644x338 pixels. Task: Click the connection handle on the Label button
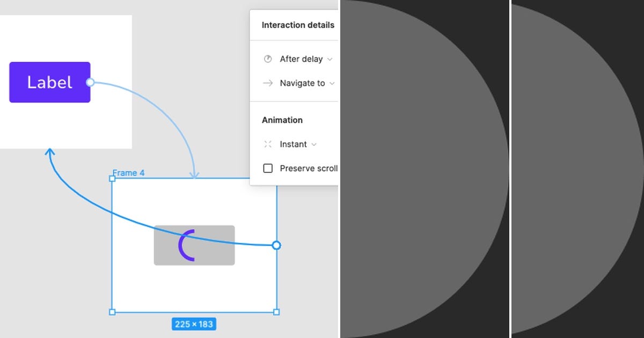(x=90, y=82)
